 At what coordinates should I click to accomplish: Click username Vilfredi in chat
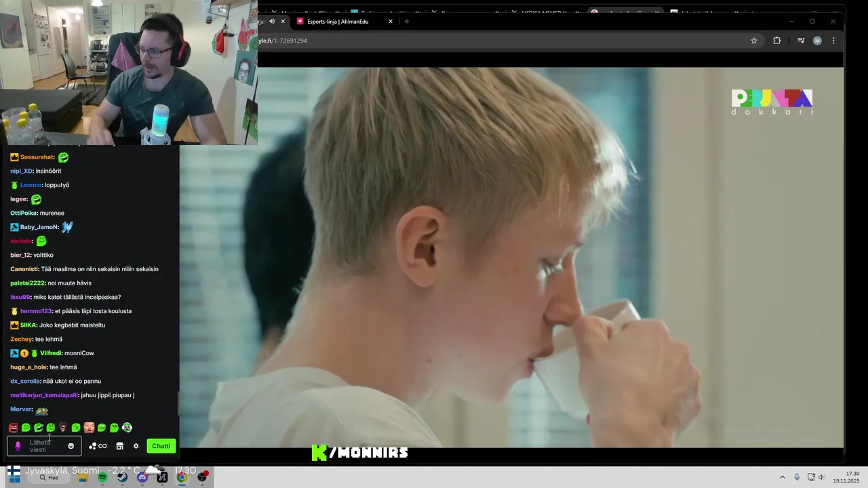pos(51,353)
